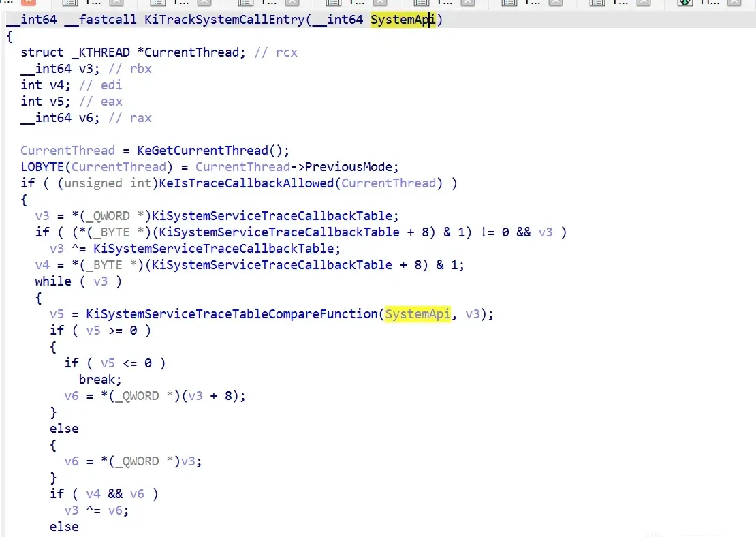Click the '// rax' register comment
Viewport: 756px width, 537px height.
129,118
